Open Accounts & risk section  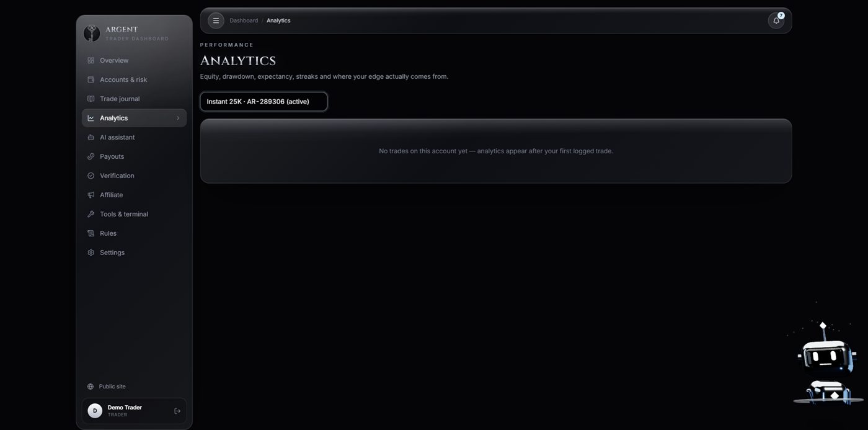pos(134,79)
